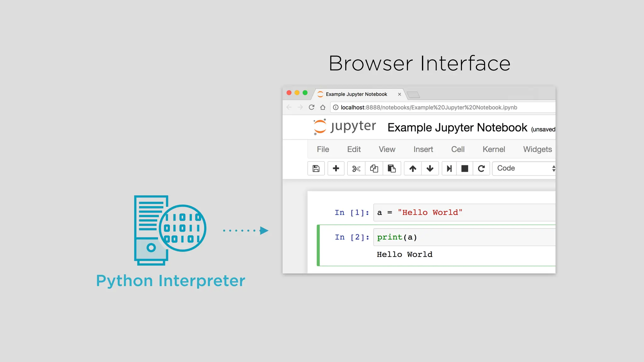Screen dimensions: 644x362
Task: Click the Example Jupyter Notebook title to rename
Action: pos(457,128)
